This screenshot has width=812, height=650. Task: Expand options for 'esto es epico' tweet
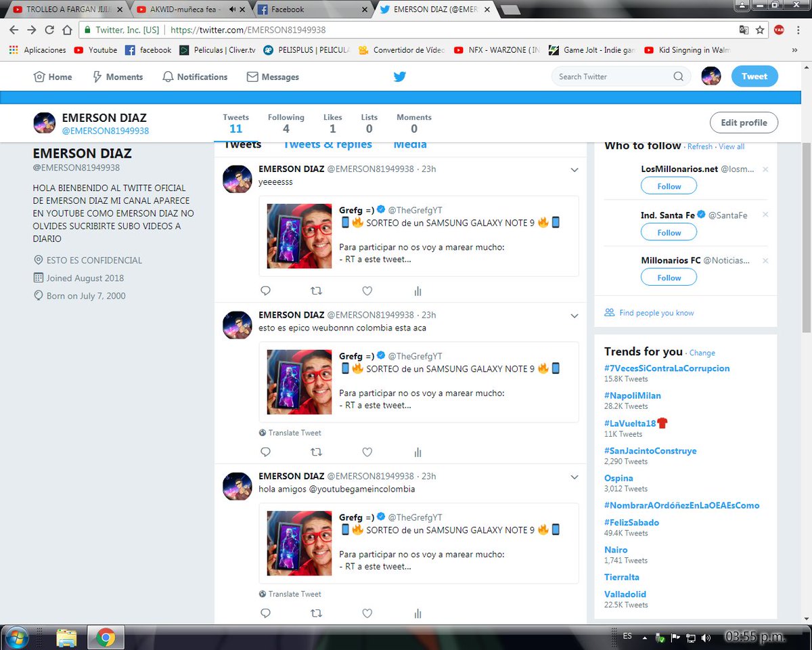574,316
